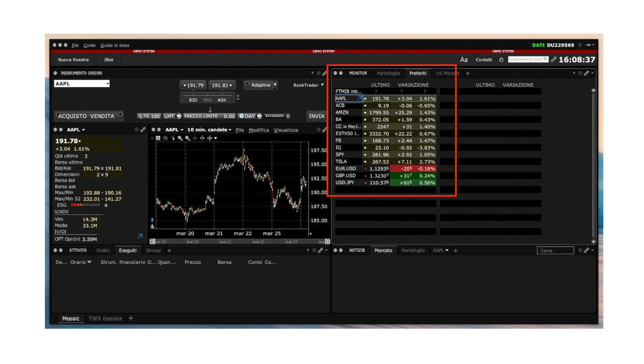
Task: Select the chart text annotation T tool
Action: point(158,138)
